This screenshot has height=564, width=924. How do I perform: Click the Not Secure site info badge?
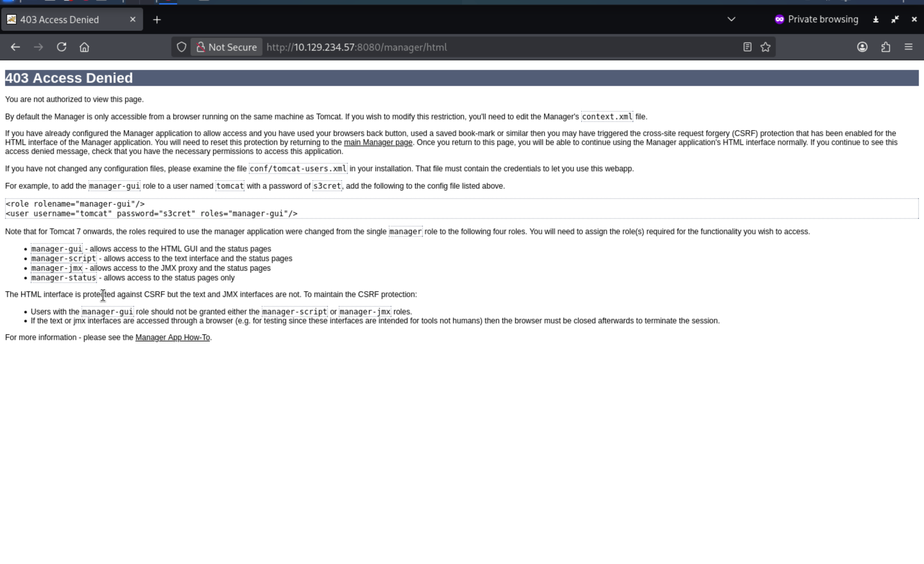coord(227,47)
